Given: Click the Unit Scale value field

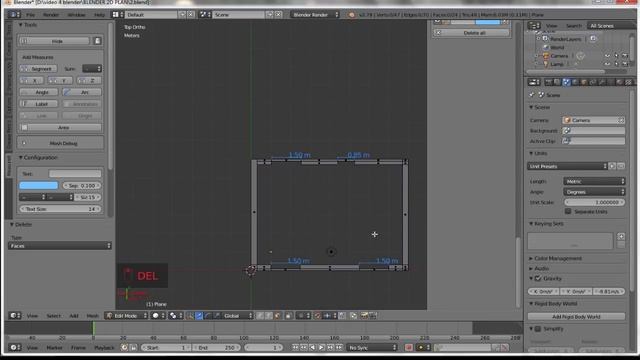Looking at the screenshot, I should [x=594, y=202].
